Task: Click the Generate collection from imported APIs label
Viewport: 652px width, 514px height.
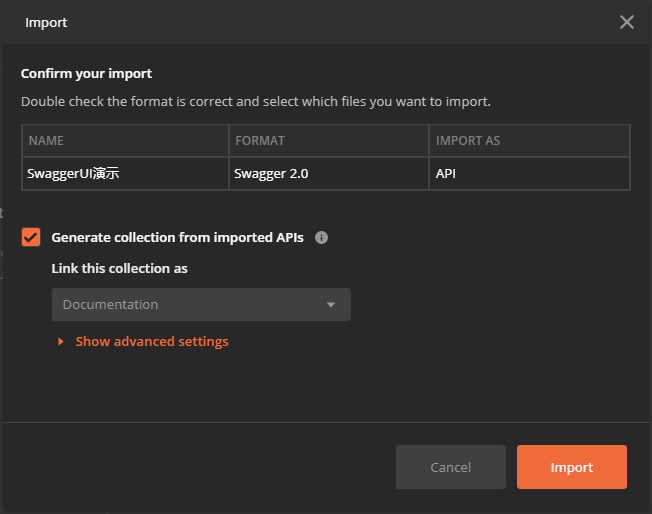Action: 178,237
